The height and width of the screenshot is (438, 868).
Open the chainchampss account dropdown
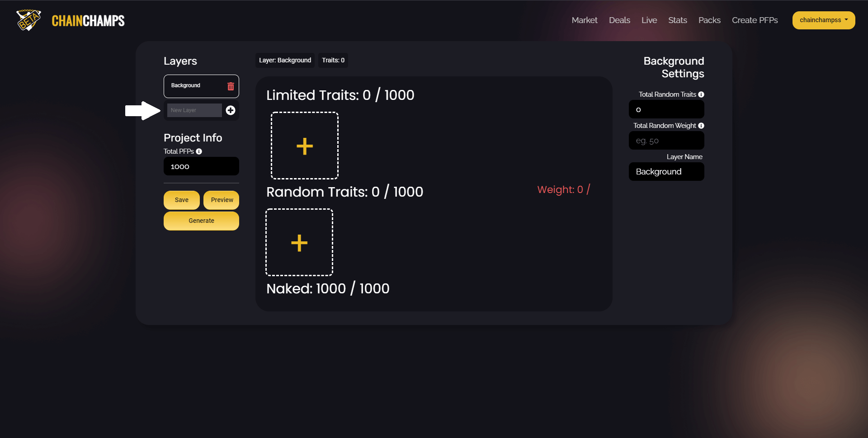tap(824, 20)
